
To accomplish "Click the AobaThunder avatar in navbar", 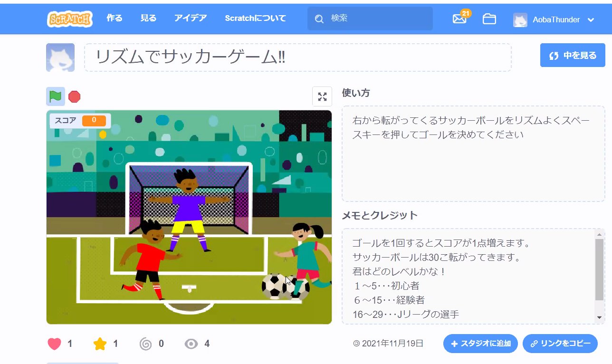I will pyautogui.click(x=520, y=20).
